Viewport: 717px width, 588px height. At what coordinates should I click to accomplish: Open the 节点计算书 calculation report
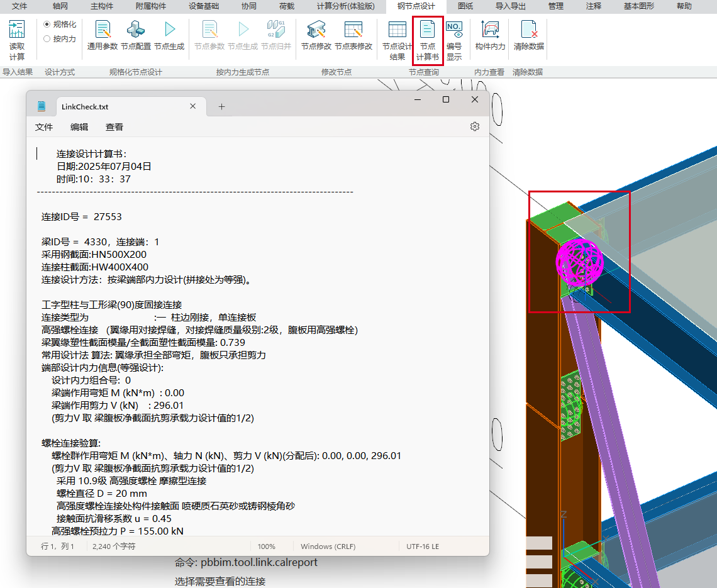click(x=428, y=40)
